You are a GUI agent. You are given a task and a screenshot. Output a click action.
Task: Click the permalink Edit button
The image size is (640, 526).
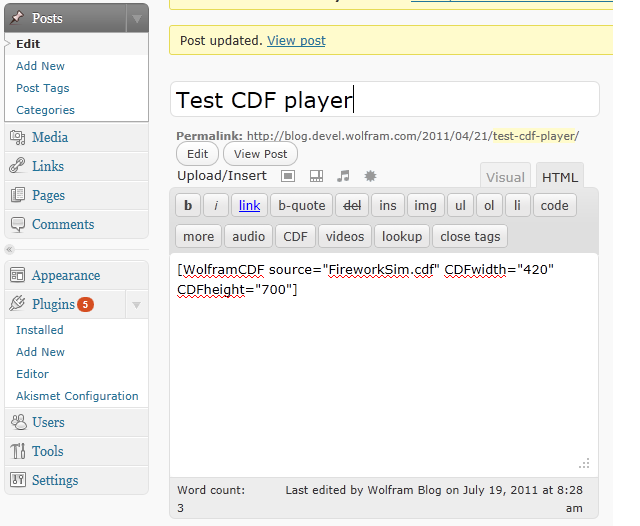coord(198,154)
